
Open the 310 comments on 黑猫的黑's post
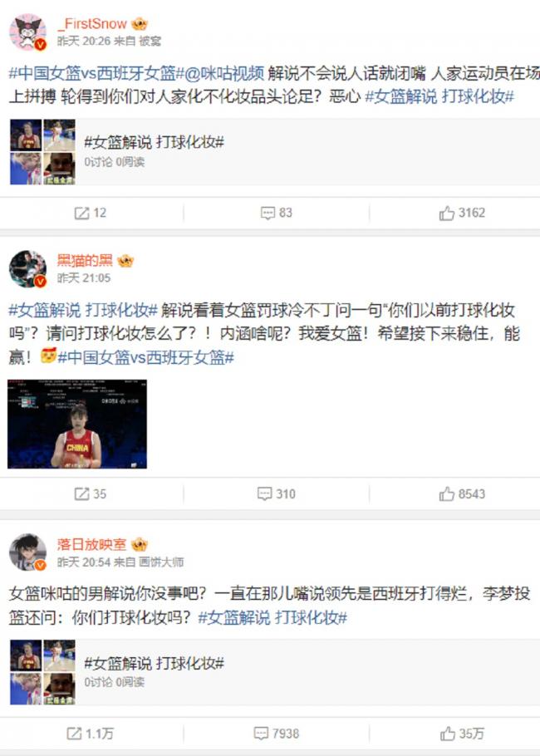277,493
